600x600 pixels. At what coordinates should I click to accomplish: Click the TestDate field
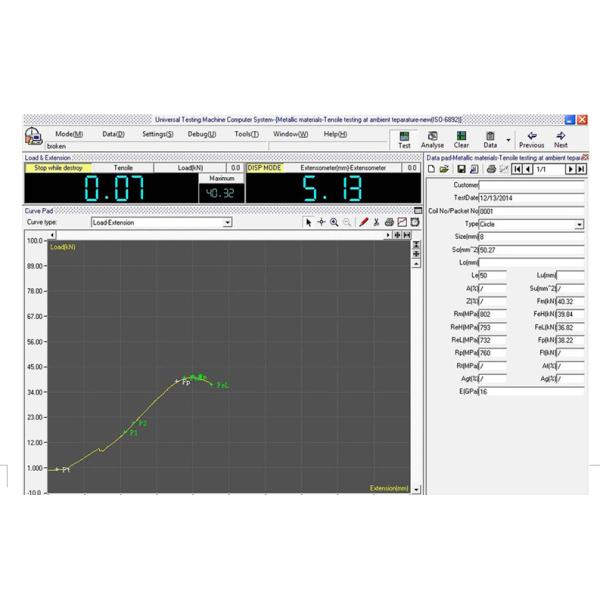[531, 198]
